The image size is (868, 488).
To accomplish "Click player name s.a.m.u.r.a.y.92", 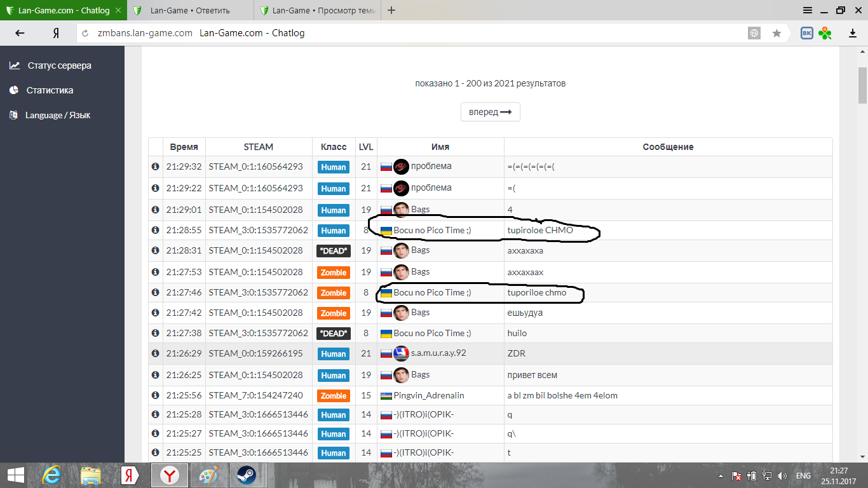I will tap(438, 353).
